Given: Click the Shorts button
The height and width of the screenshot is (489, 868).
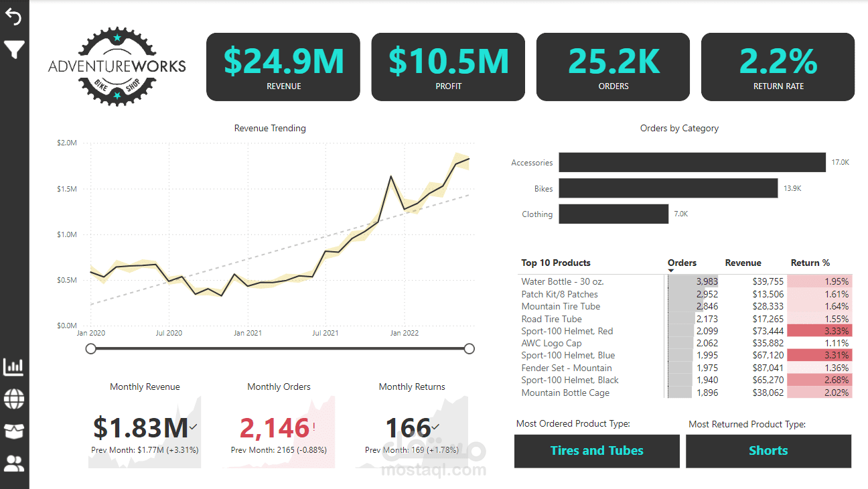Looking at the screenshot, I should coord(768,451).
